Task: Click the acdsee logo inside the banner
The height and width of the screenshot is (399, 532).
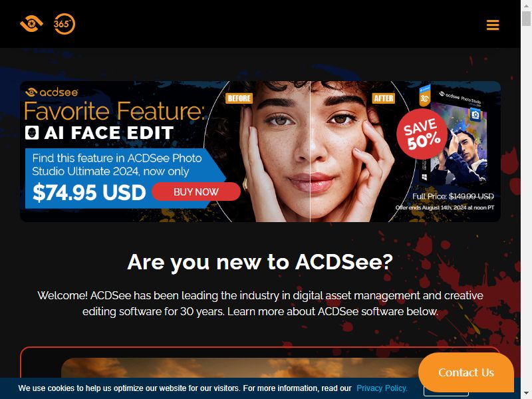Action: (x=52, y=92)
